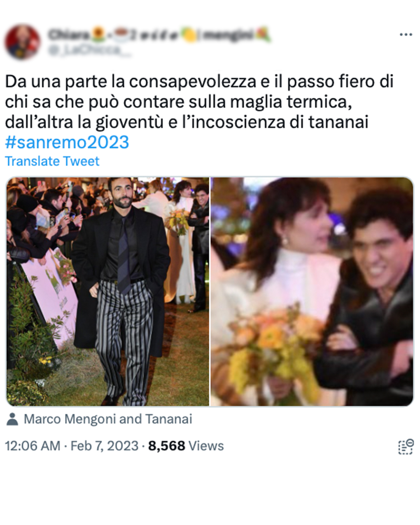Open tagged people Marco Mengoni and Tananai
This screenshot has height=525, width=420.
[x=108, y=419]
